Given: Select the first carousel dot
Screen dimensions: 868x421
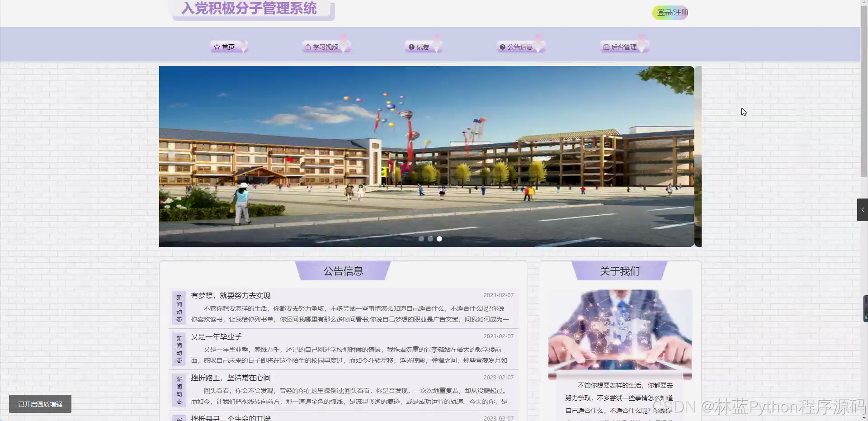Looking at the screenshot, I should pyautogui.click(x=421, y=239).
